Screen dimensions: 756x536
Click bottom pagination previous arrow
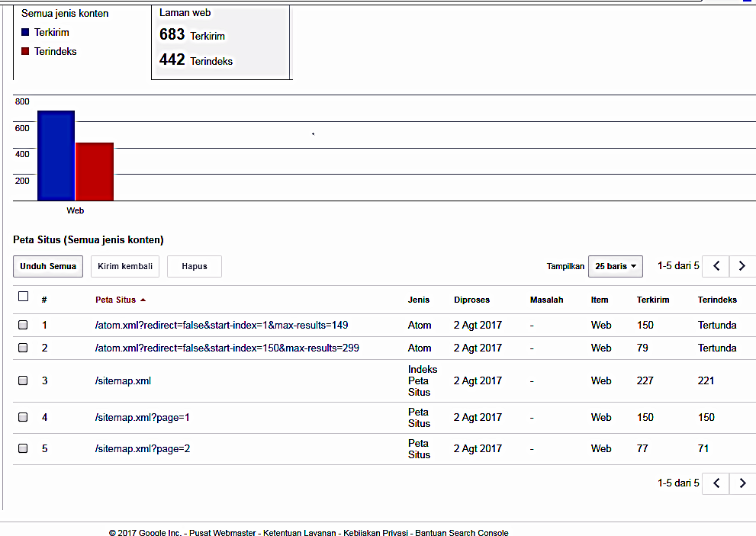716,483
